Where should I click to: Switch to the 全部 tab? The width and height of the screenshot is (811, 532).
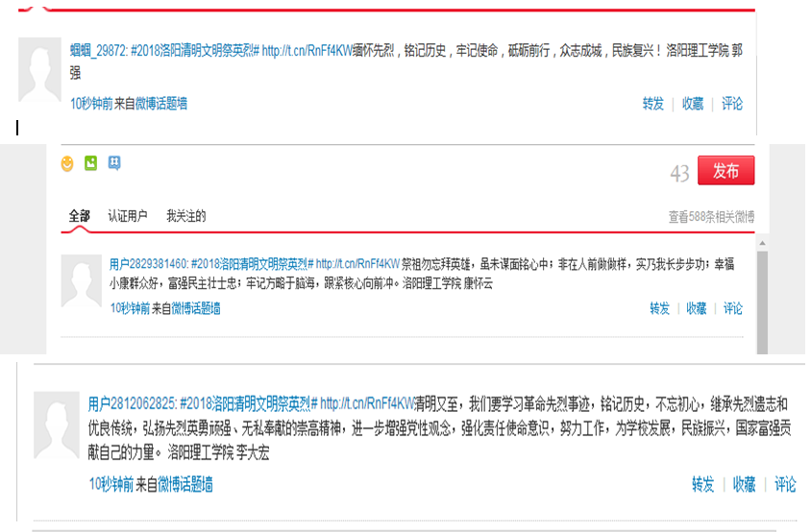click(79, 216)
